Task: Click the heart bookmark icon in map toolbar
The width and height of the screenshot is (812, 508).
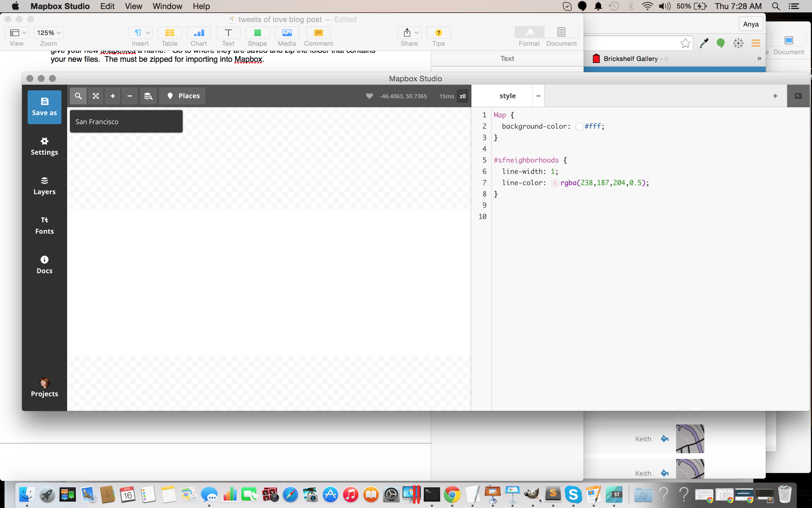Action: pos(369,96)
